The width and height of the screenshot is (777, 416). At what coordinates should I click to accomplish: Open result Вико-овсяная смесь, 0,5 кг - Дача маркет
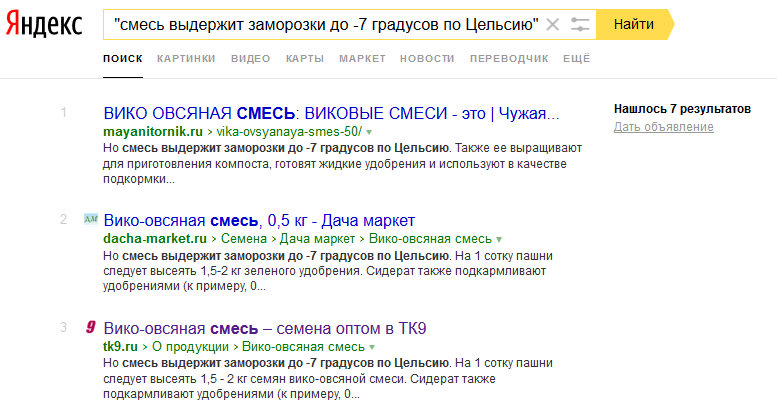click(x=259, y=221)
